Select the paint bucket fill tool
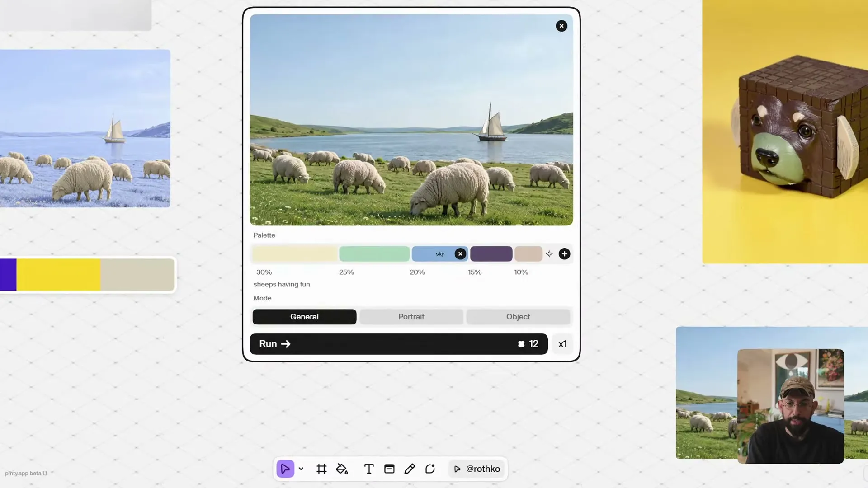Viewport: 868px width, 488px height. (x=342, y=469)
